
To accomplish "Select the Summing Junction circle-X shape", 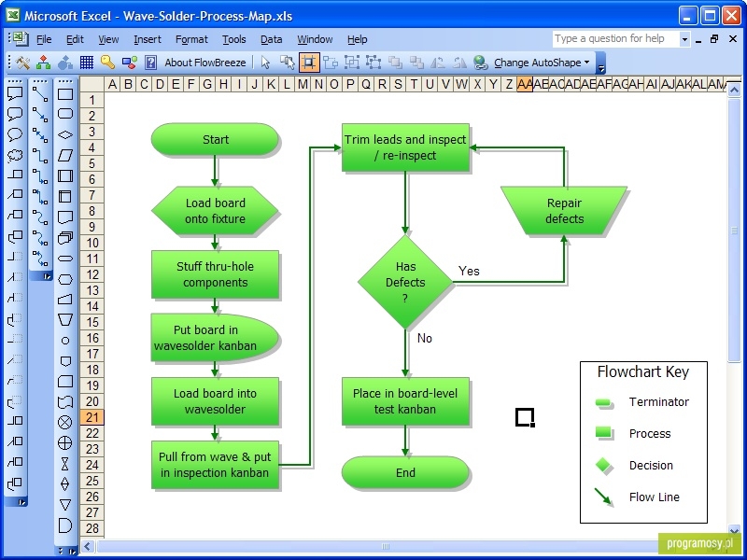I will pos(65,423).
